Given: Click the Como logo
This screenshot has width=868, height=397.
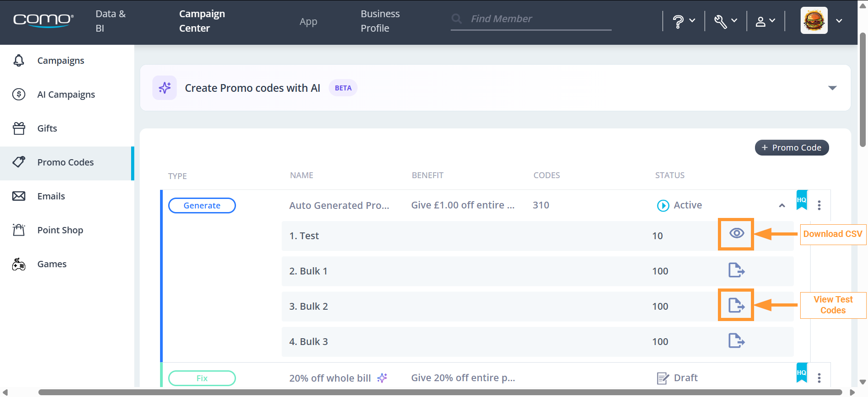Looking at the screenshot, I should pyautogui.click(x=43, y=20).
